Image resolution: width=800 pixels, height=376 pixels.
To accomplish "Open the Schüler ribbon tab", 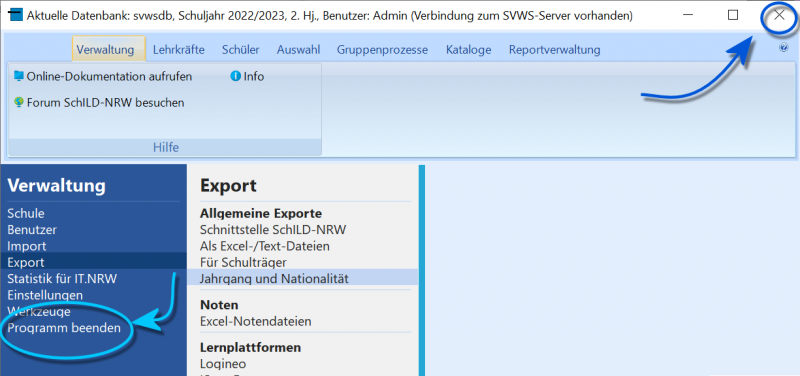I will [x=240, y=50].
